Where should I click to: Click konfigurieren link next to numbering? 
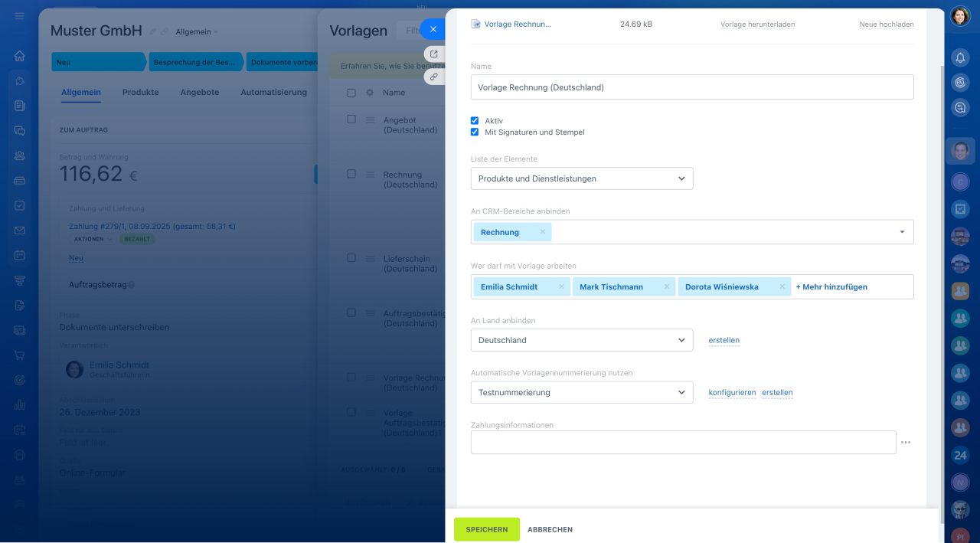(732, 392)
